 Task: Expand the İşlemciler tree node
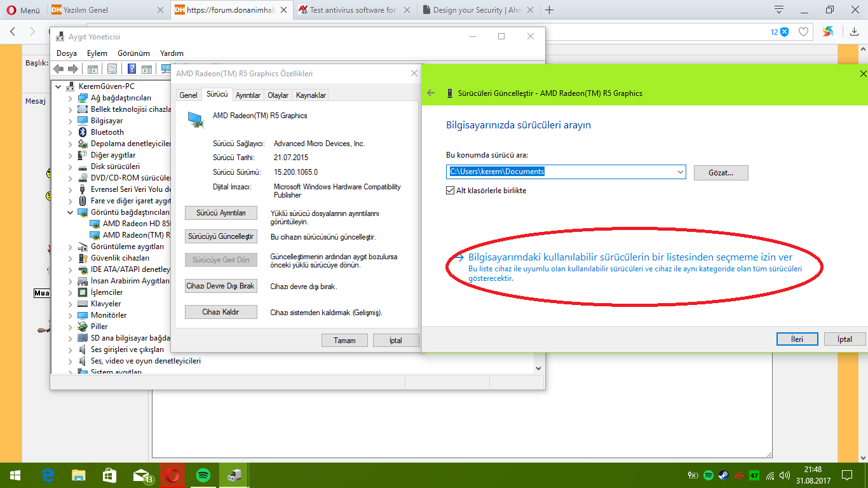71,292
